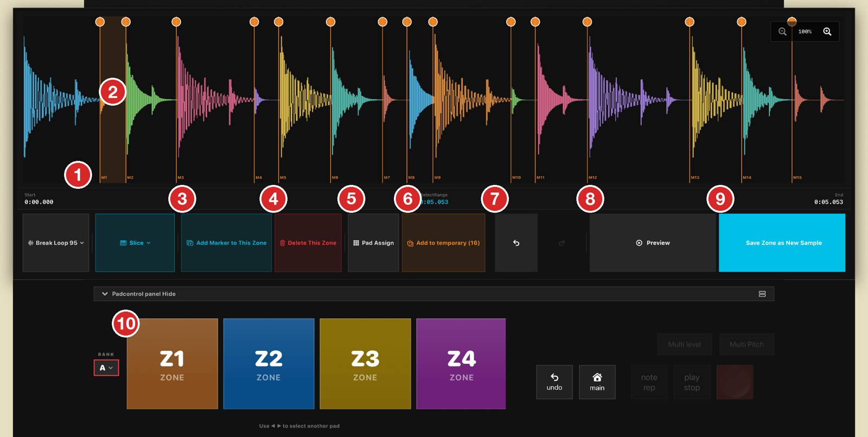The image size is (868, 437).
Task: Select marker M9 handle
Action: pos(433,22)
